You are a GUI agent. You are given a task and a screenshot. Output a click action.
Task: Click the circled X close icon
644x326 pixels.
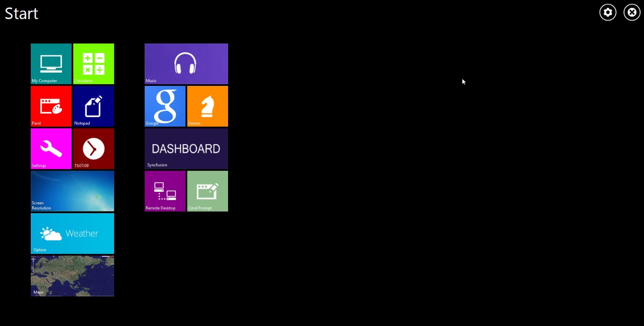(632, 12)
